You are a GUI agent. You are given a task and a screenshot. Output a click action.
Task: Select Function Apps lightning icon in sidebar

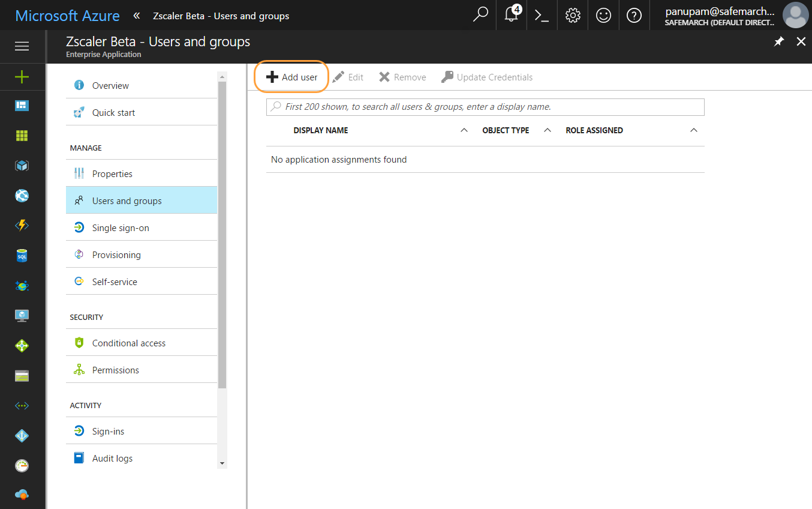point(22,226)
